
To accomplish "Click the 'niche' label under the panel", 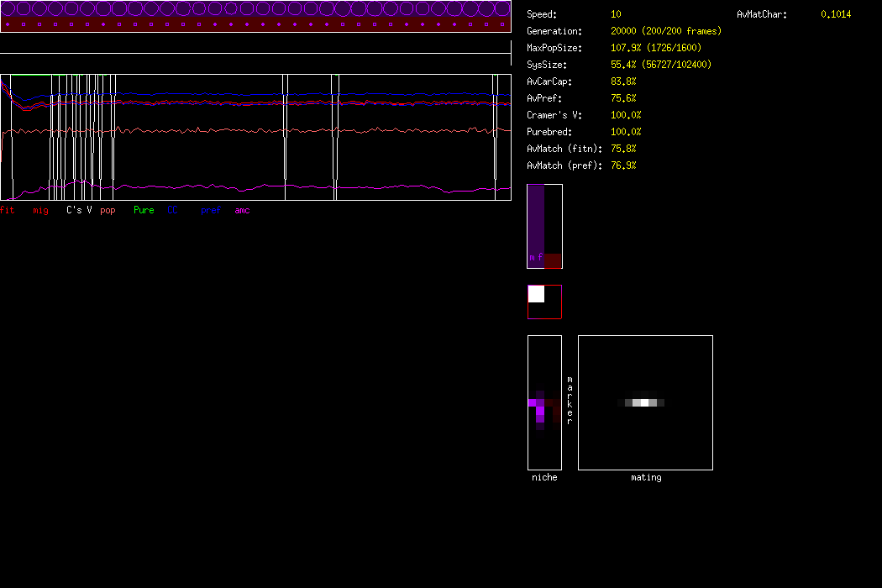I will click(x=544, y=477).
